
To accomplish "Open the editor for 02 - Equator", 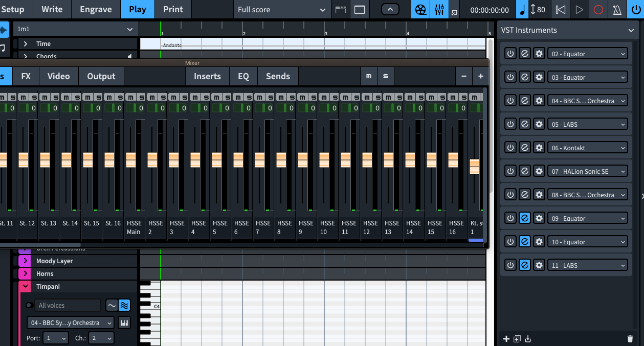I will (x=524, y=54).
